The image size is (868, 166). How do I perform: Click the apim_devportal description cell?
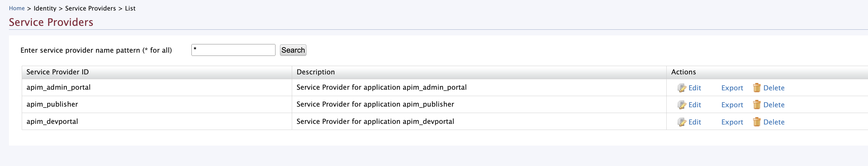375,122
